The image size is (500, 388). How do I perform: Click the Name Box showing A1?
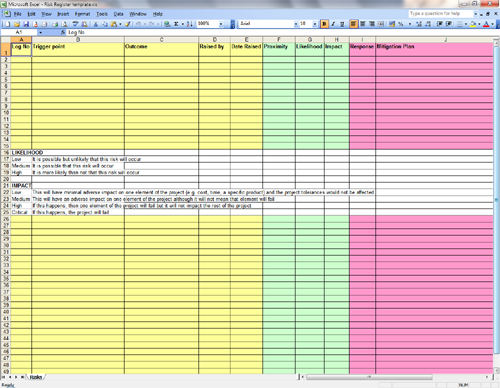point(19,32)
